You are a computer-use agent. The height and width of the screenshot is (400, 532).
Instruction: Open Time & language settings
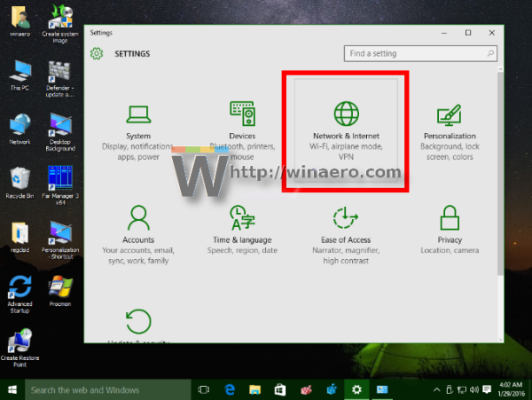242,230
